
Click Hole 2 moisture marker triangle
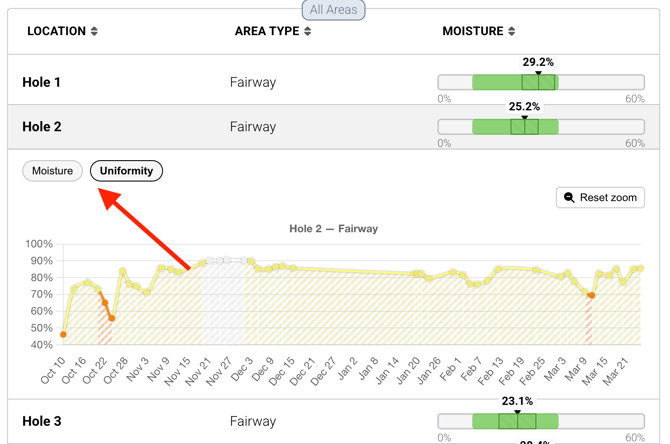point(525,117)
